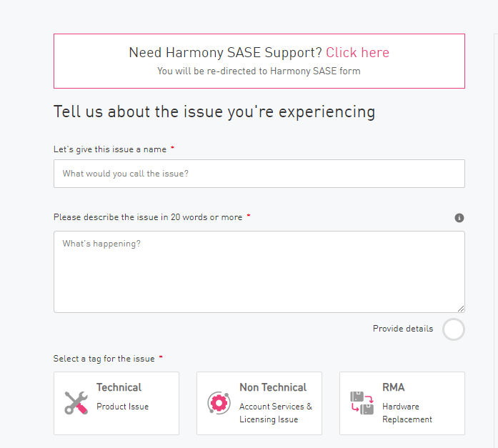Open the Harmony SASE 'Click here' link
The image size is (498, 448).
tap(357, 53)
